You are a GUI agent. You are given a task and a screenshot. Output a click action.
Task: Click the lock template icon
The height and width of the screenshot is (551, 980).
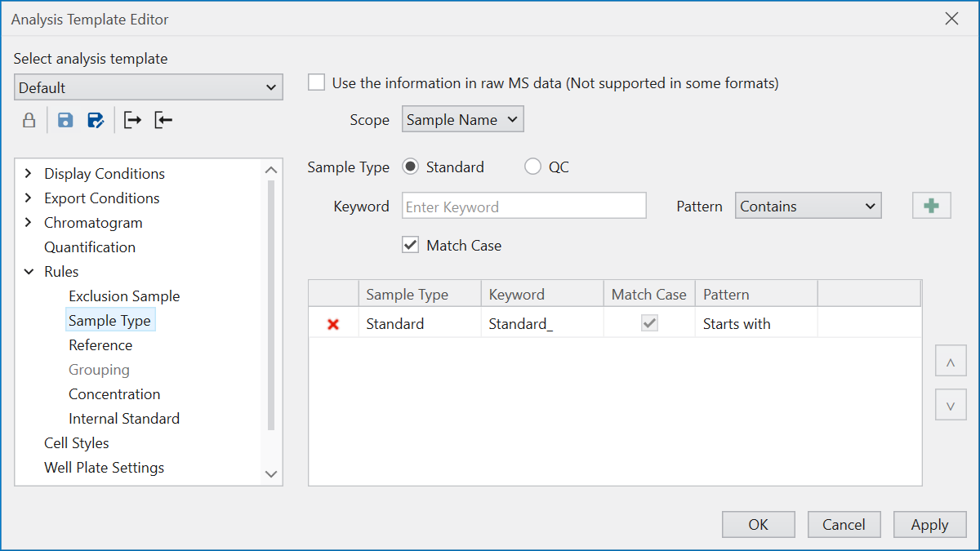click(x=29, y=121)
